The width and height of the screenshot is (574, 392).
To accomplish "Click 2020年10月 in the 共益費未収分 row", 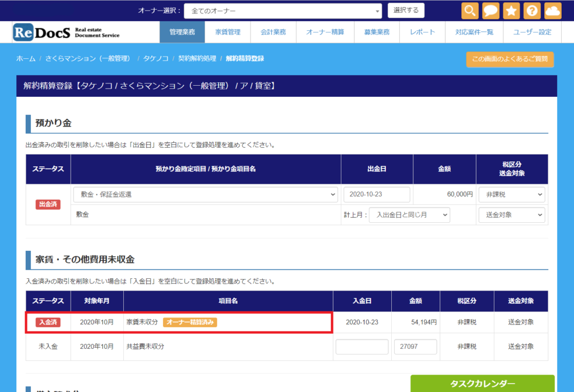I will (96, 346).
